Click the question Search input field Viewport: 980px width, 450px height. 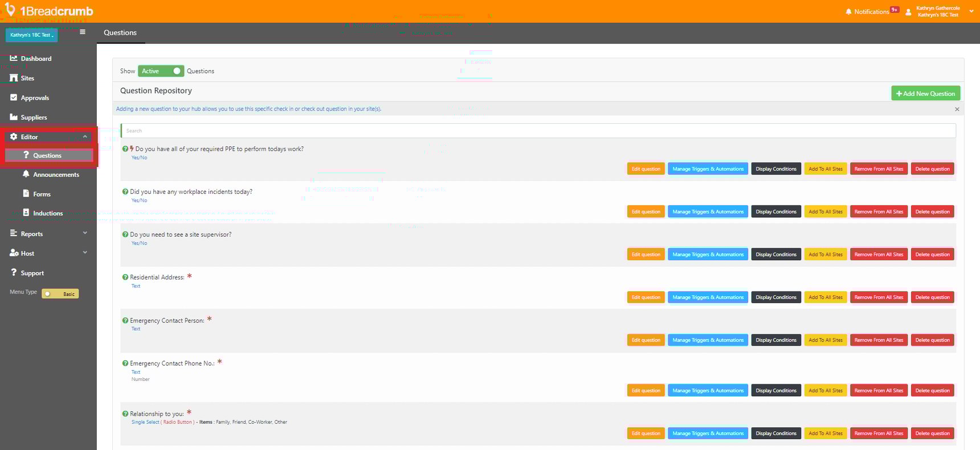point(538,131)
